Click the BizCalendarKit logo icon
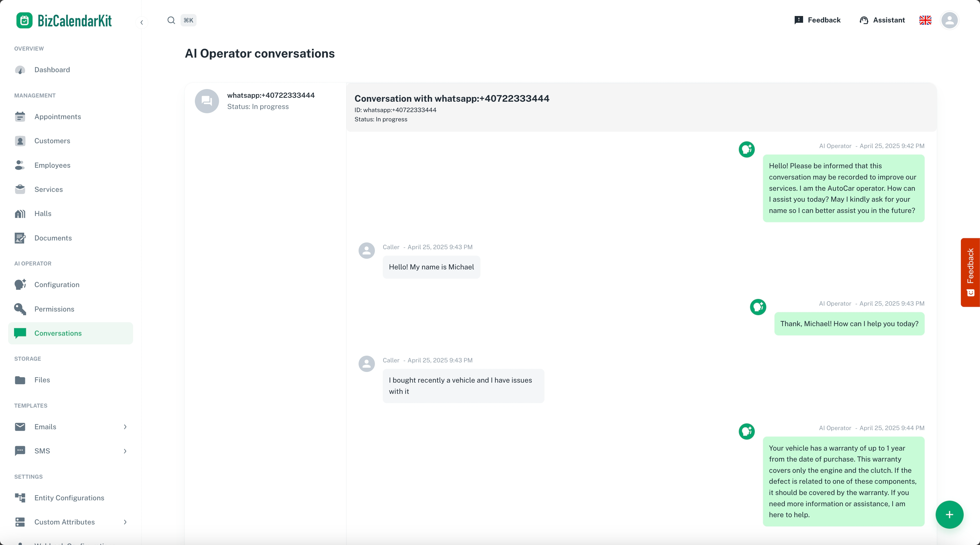The image size is (980, 545). (24, 21)
